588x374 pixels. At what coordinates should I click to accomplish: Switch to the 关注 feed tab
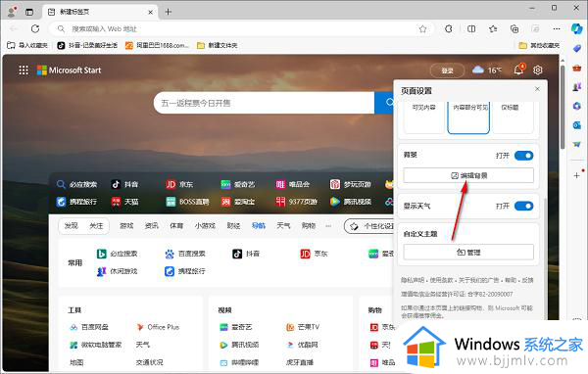pyautogui.click(x=96, y=226)
